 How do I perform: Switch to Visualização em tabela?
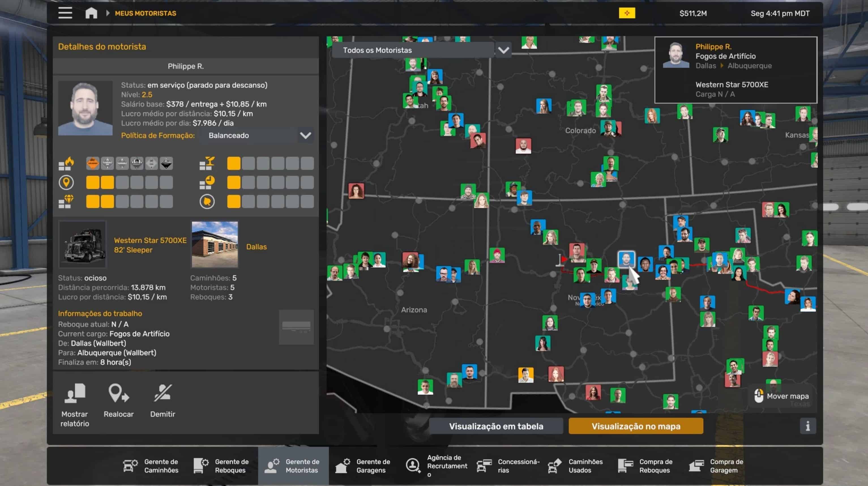point(496,426)
